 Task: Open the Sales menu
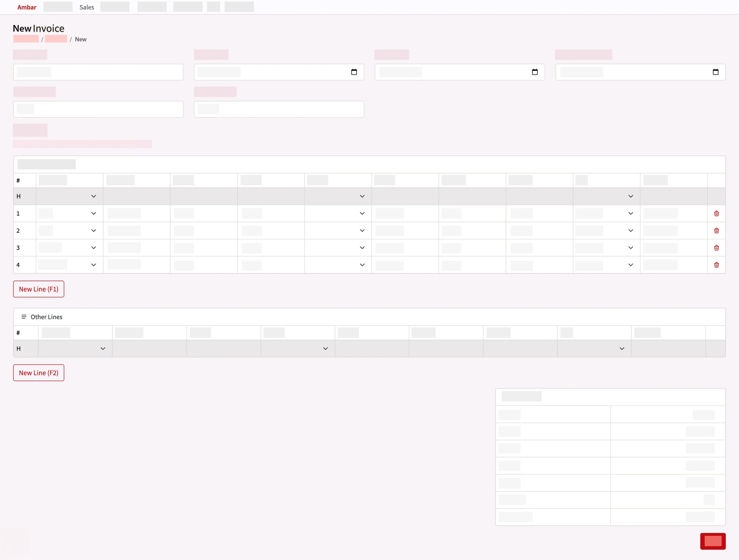pyautogui.click(x=87, y=7)
